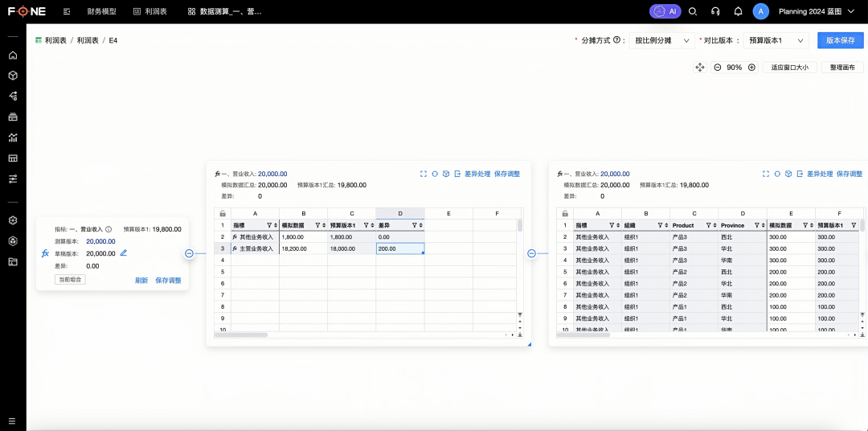Open the cube model icon in sidebar
The image size is (868, 431).
click(x=13, y=76)
